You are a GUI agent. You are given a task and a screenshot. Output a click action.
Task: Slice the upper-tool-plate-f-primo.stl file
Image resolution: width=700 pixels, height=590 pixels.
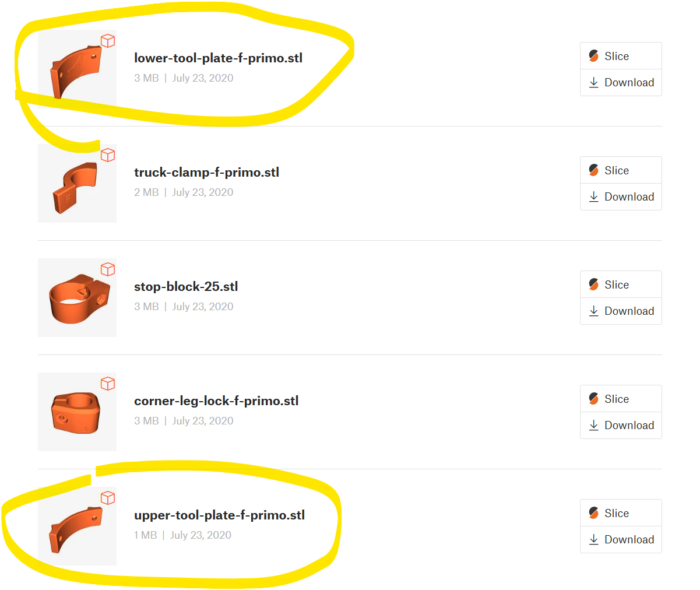click(621, 513)
